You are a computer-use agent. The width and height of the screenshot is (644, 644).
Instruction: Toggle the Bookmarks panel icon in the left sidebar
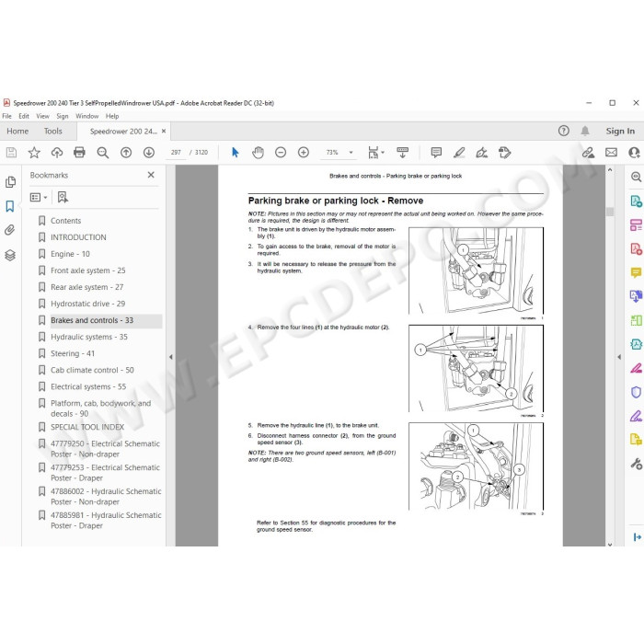click(10, 206)
